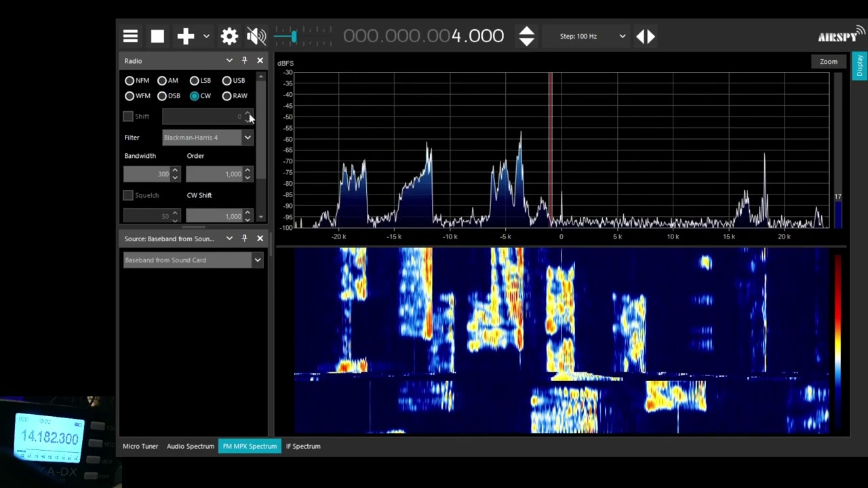Screen dimensions: 868x488
Task: Click the plus icon to add panel
Action: 185,37
